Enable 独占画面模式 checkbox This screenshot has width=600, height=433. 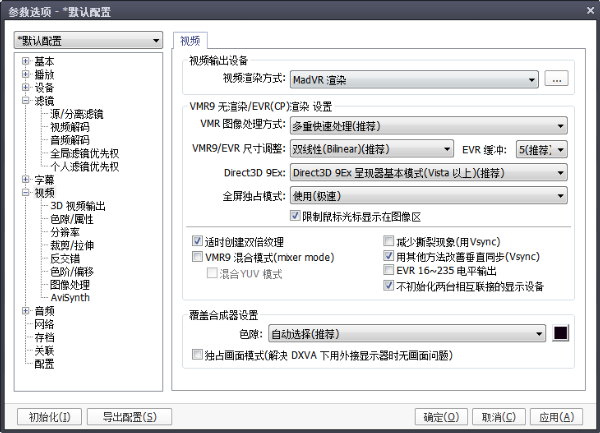pos(196,354)
